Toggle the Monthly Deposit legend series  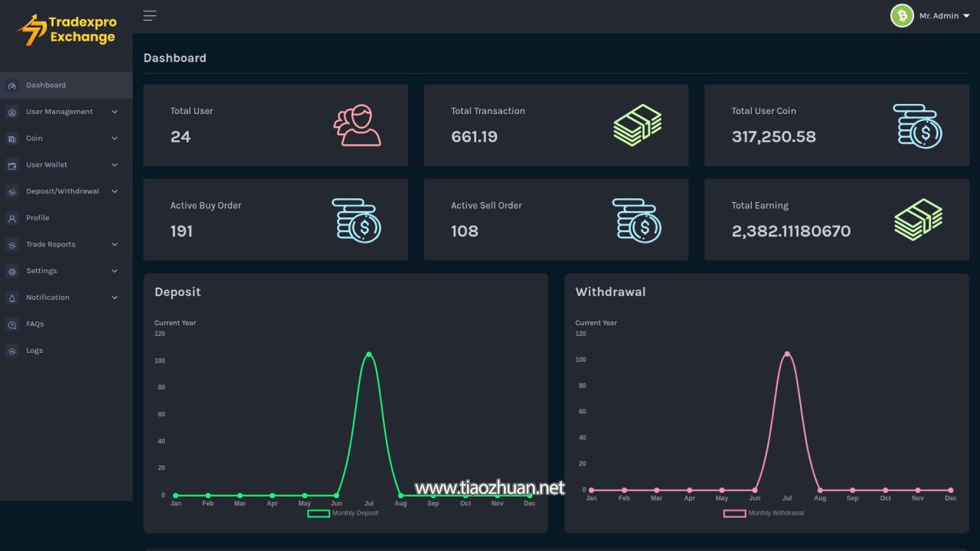[342, 513]
